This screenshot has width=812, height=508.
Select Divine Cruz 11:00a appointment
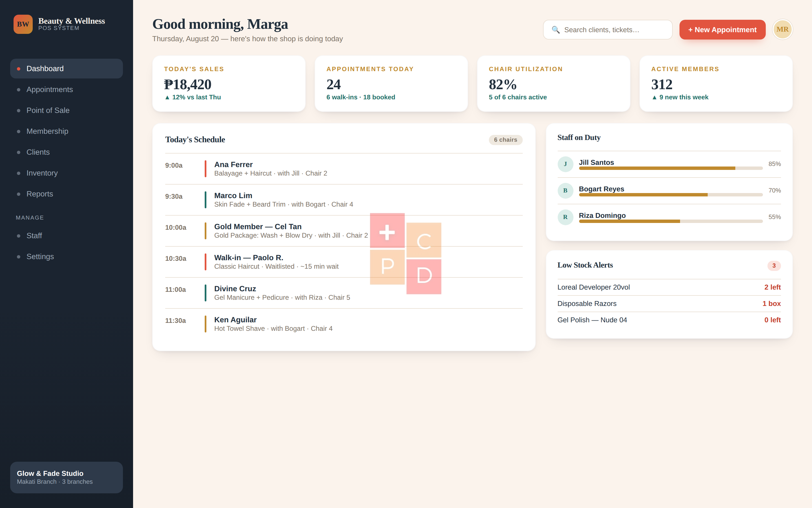[x=344, y=293]
